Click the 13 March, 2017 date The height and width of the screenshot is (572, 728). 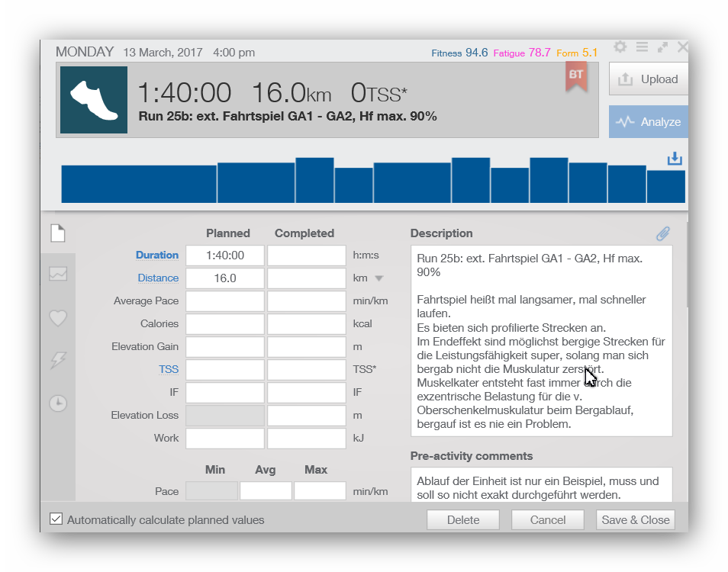pos(163,53)
